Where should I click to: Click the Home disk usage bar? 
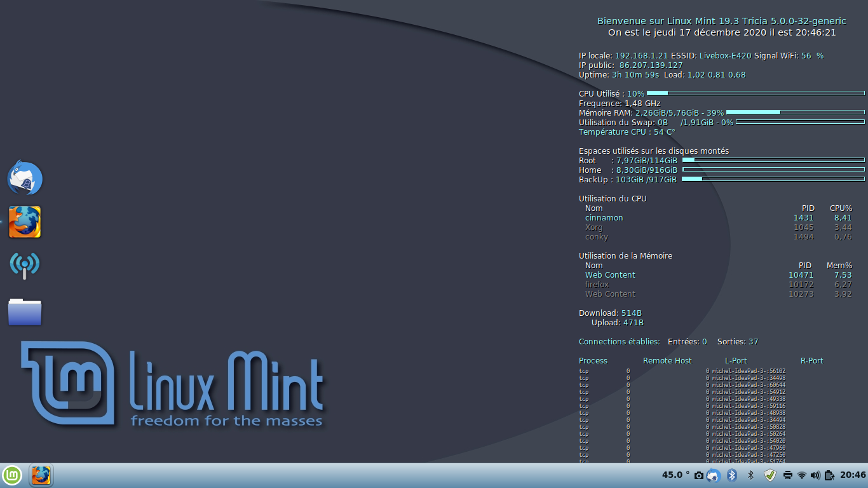pos(773,170)
